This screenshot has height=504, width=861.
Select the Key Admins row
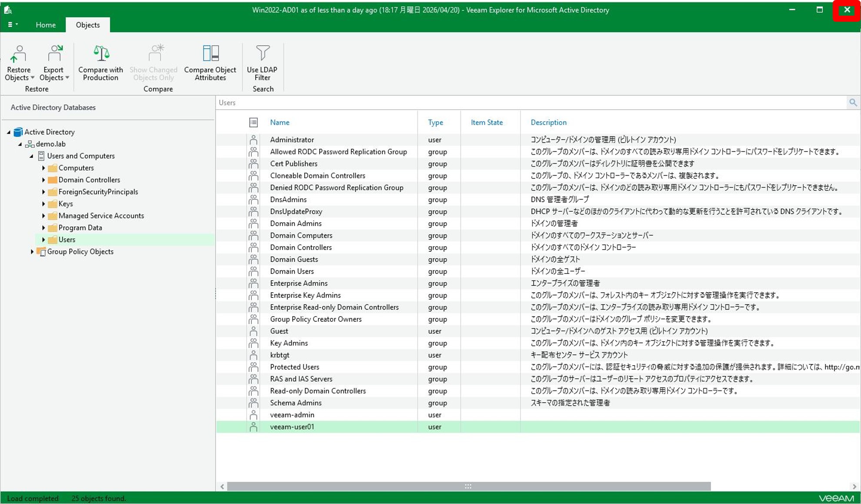point(538,343)
